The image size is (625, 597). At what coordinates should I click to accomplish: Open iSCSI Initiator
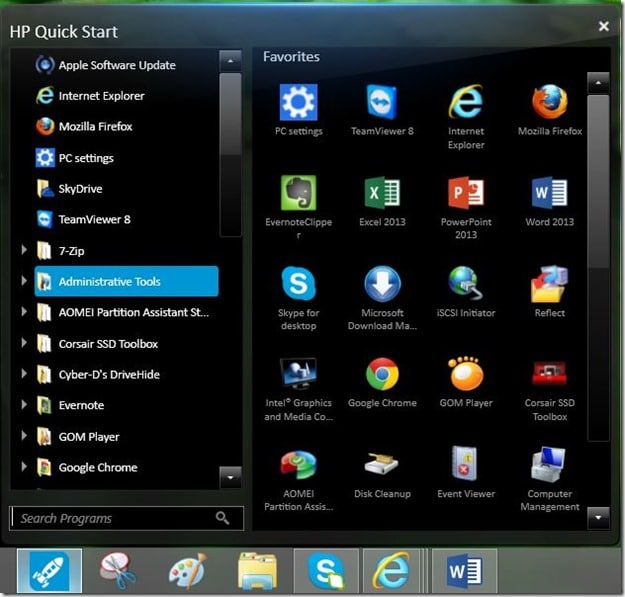pos(466,283)
